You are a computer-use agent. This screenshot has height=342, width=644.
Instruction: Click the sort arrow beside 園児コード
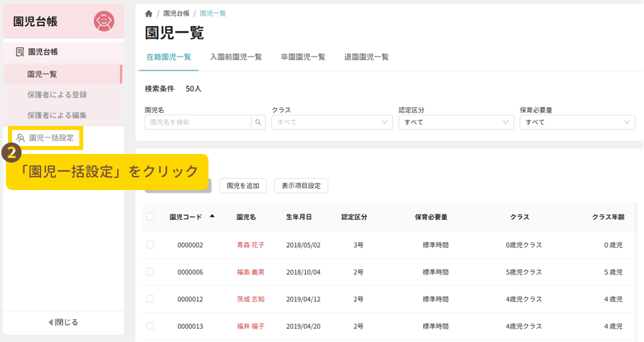[212, 216]
